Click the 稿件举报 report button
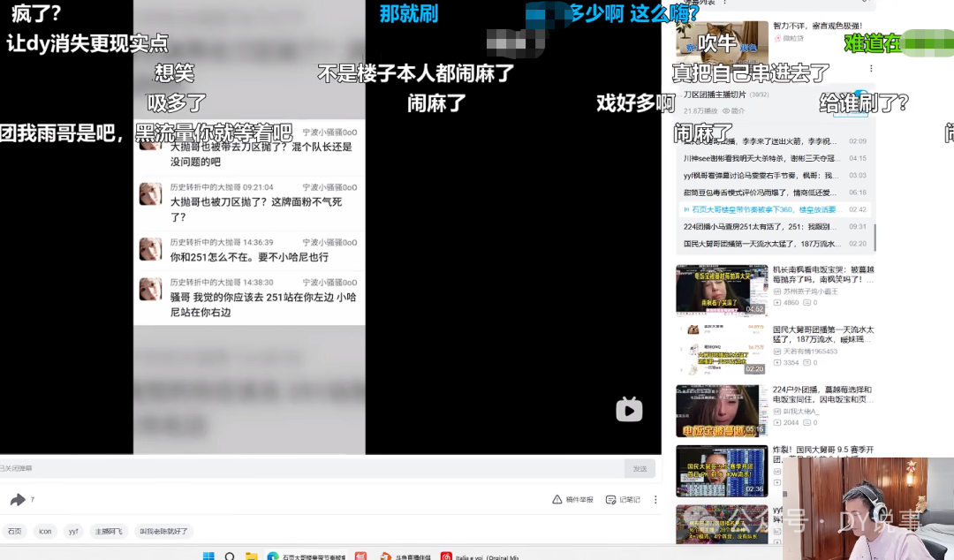This screenshot has height=560, width=954. click(572, 500)
